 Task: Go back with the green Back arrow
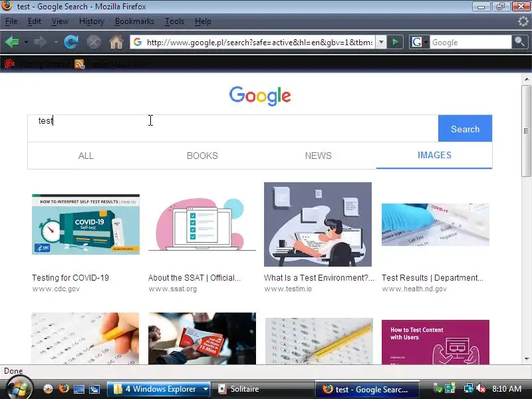pos(12,42)
